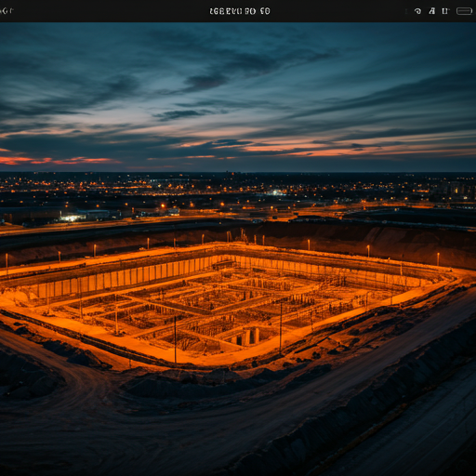Click the vertical dots separator left of Wi-Fi icon
Screen dimensions: 476x476
(406, 11)
